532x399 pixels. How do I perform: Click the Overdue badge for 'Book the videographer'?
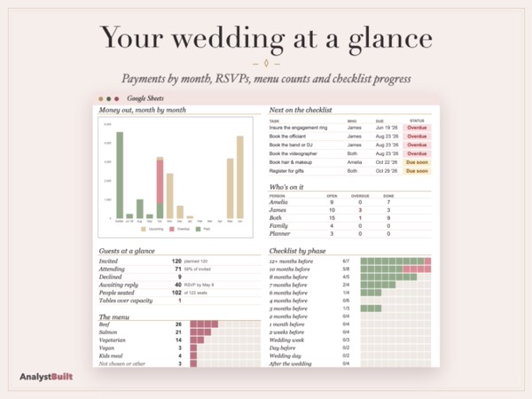(417, 153)
